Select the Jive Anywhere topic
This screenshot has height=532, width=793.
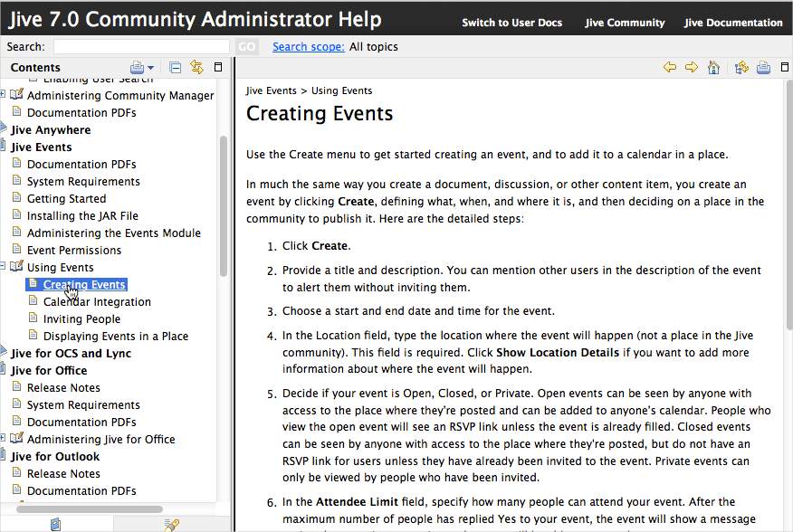coord(51,130)
